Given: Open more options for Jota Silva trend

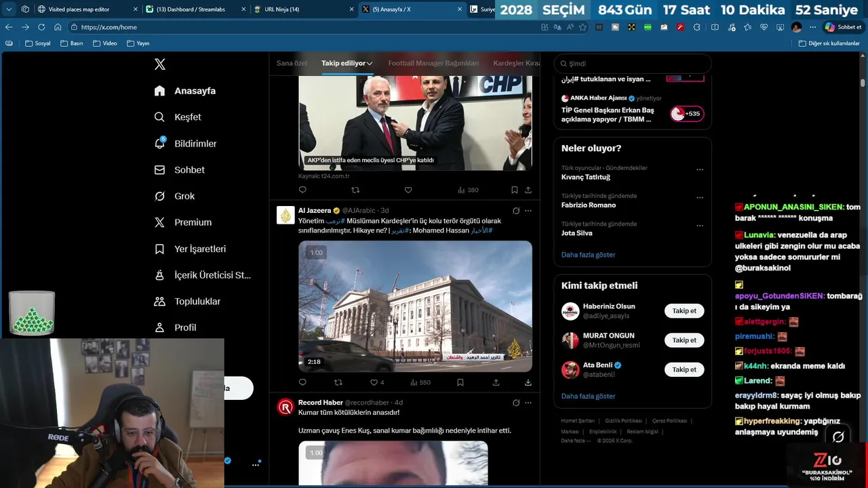Looking at the screenshot, I should (700, 226).
